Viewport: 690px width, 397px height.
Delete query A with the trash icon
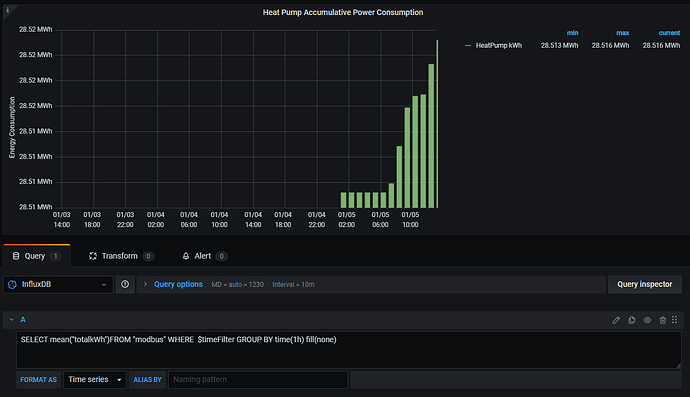(x=663, y=320)
